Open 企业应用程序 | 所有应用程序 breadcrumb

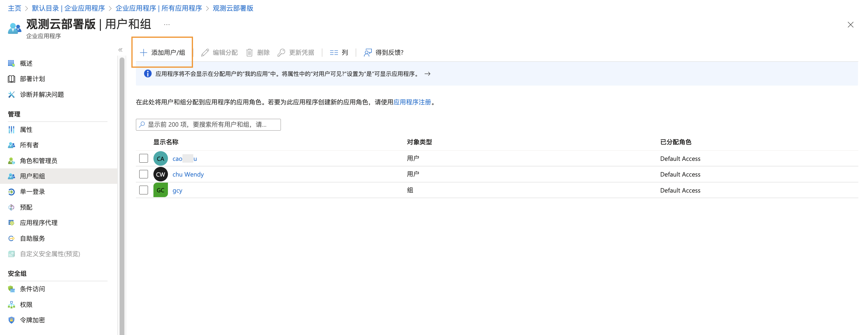click(159, 8)
